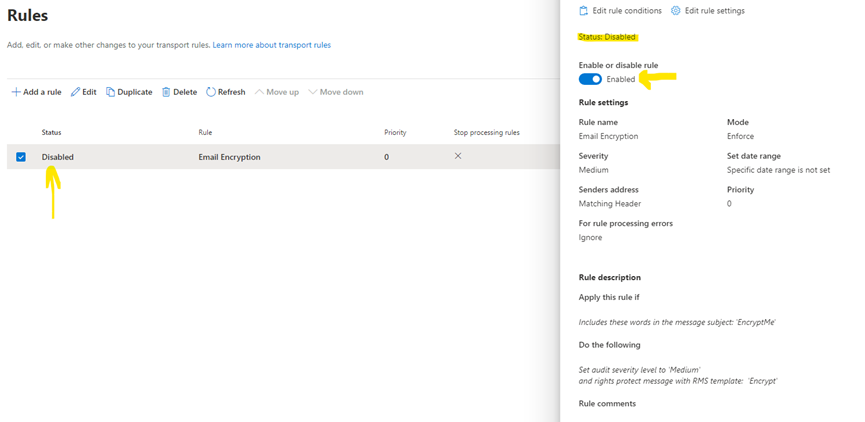Click the Edit rule conditions clipboard icon

(x=584, y=11)
